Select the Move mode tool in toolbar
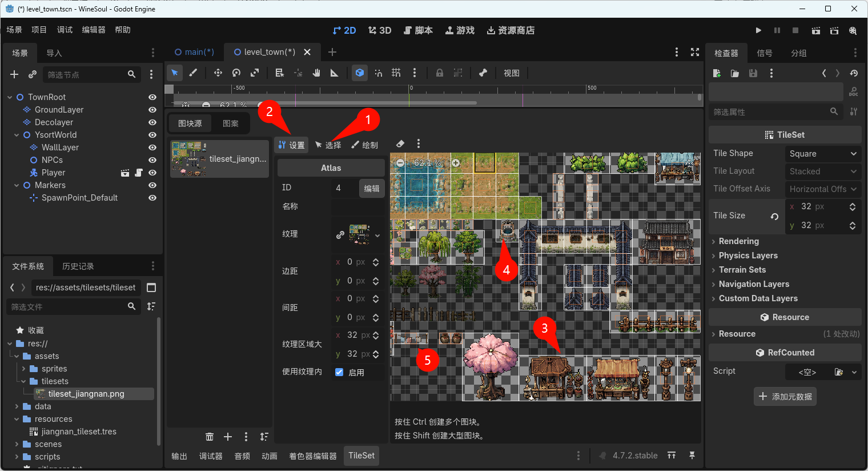This screenshot has width=868, height=471. click(218, 73)
